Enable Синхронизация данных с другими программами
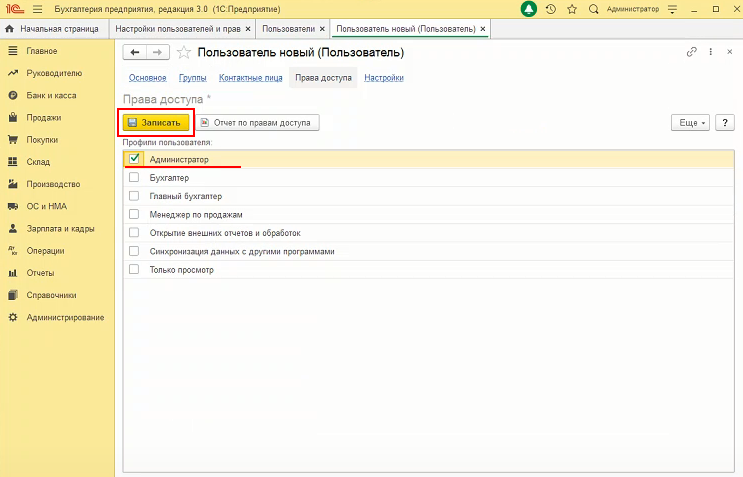 (x=134, y=251)
